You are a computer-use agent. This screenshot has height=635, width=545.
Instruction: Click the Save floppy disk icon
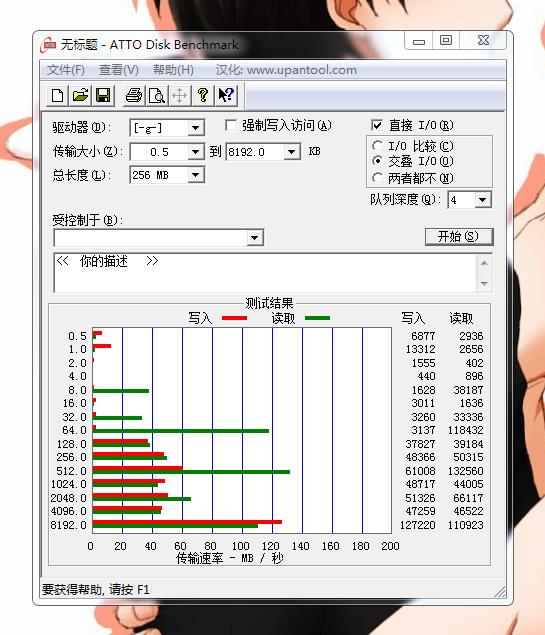(103, 96)
